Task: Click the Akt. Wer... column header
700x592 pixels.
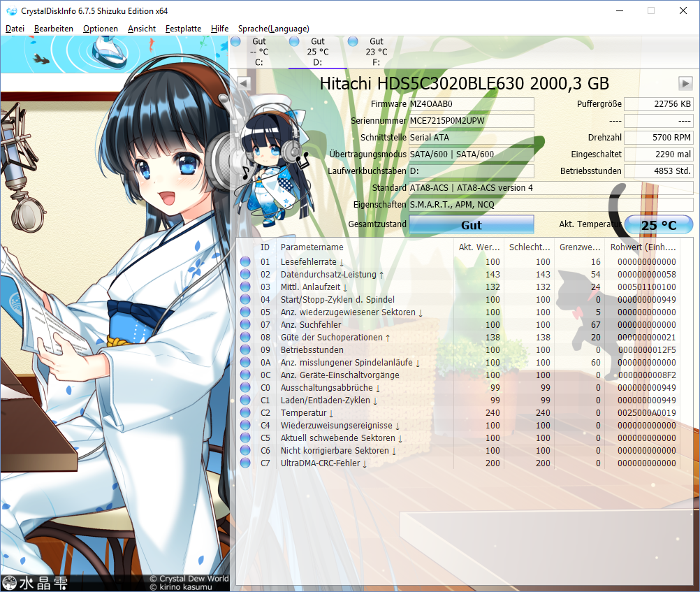Action: click(479, 247)
